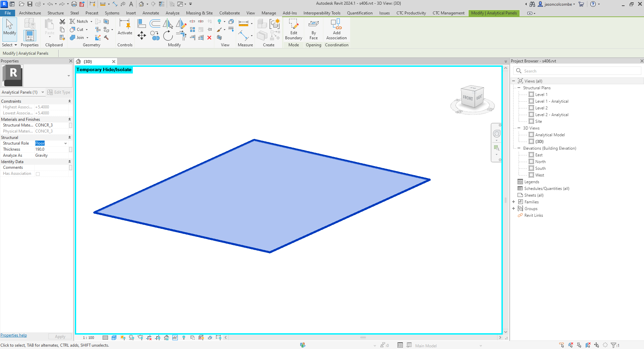644x349 pixels.
Task: Expand the Groups tree node
Action: [514, 209]
